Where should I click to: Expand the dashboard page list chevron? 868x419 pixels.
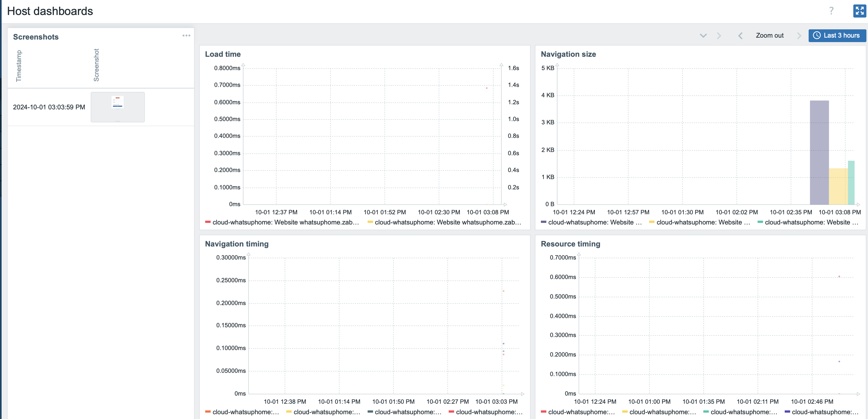pyautogui.click(x=703, y=36)
